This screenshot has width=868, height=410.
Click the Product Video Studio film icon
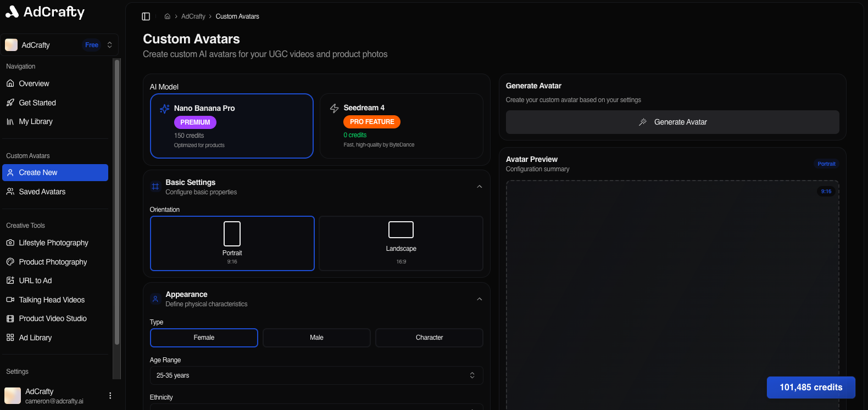tap(10, 318)
